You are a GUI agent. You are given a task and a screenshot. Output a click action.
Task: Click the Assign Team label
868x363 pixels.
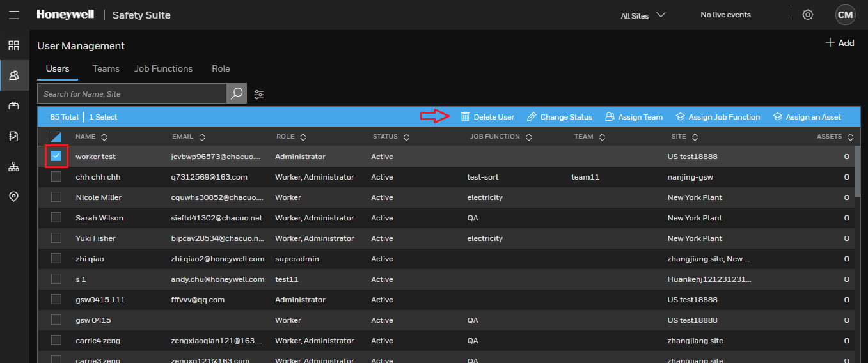point(640,117)
